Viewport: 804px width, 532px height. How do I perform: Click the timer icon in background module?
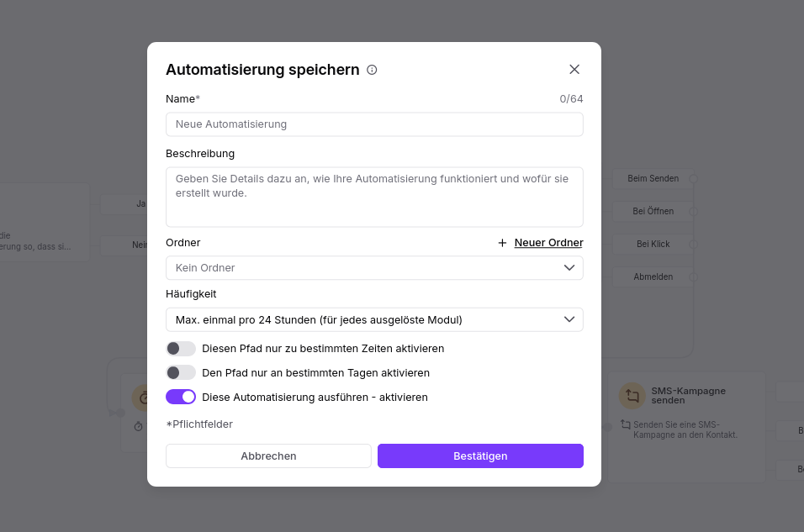[x=139, y=426]
